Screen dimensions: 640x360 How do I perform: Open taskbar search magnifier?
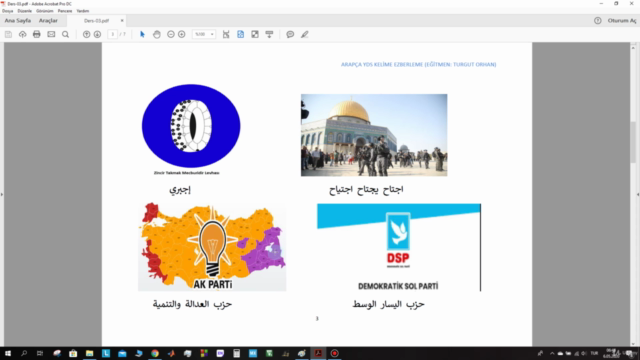click(24, 353)
